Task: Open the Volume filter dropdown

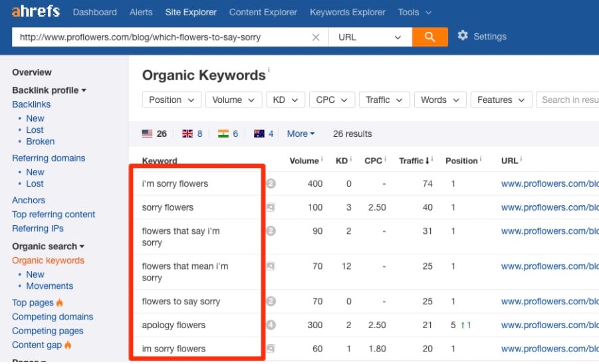Action: point(234,100)
